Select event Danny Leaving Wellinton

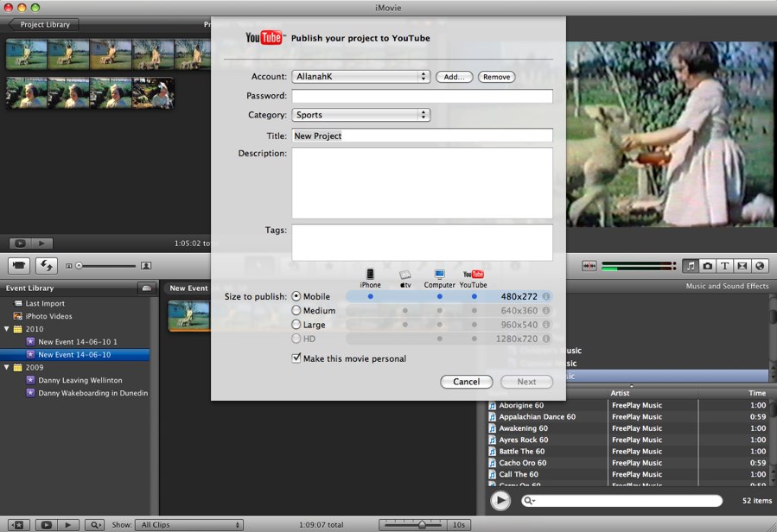point(80,380)
